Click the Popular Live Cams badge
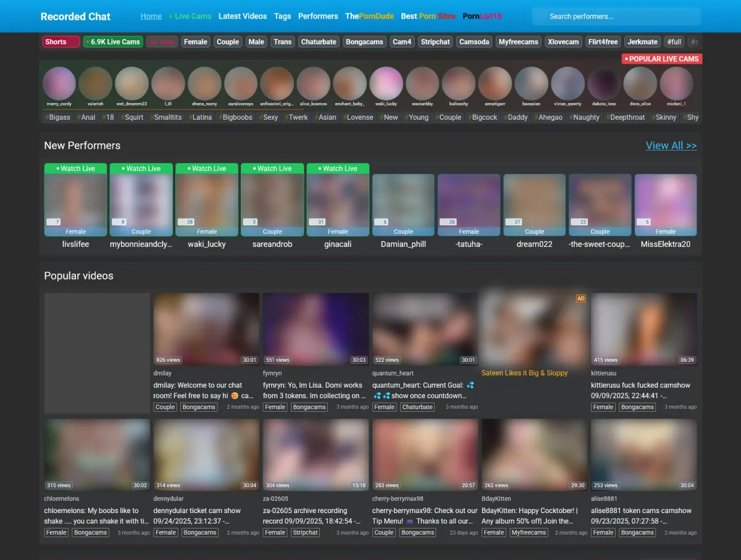The height and width of the screenshot is (560, 741). click(x=661, y=59)
